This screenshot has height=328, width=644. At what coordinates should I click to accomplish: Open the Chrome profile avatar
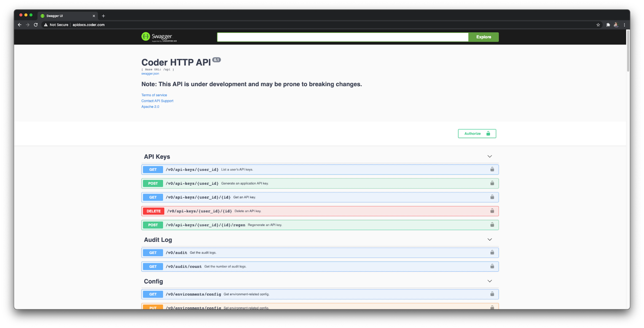pos(616,25)
